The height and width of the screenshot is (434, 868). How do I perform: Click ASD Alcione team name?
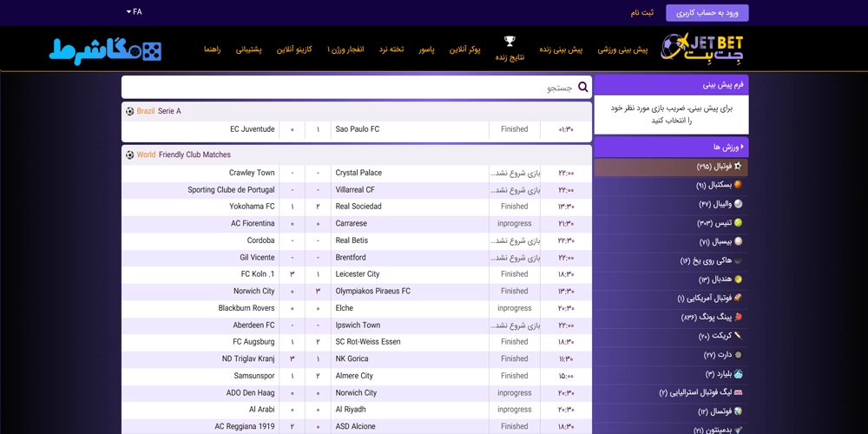355,427
